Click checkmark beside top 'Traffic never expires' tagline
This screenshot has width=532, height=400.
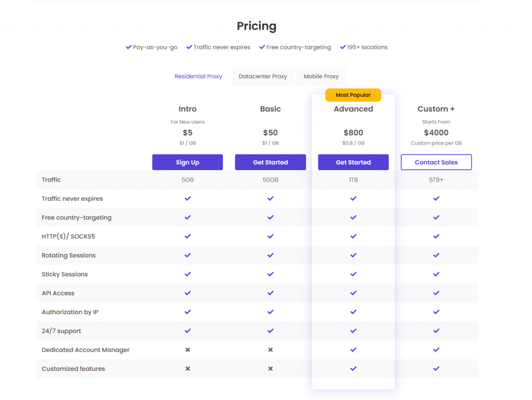tap(189, 47)
